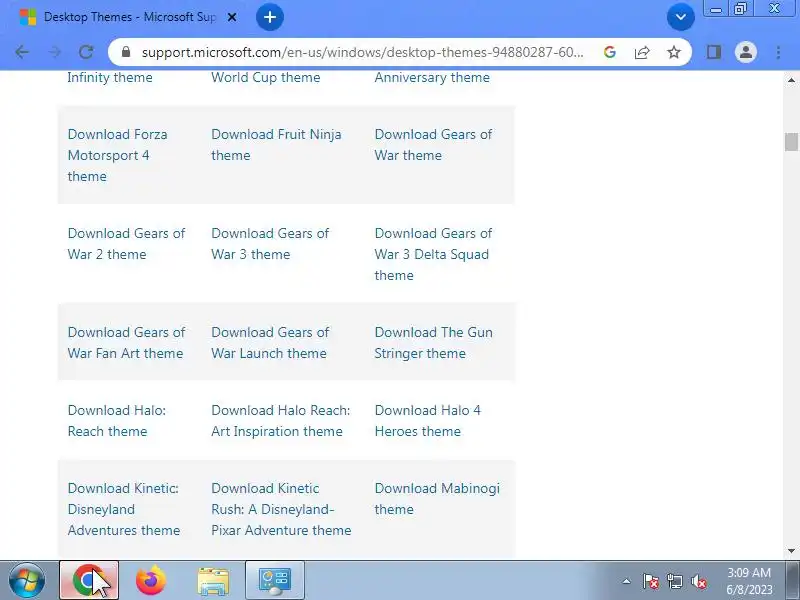Open Chrome from the taskbar
Screen dimensions: 800x600
click(x=89, y=580)
